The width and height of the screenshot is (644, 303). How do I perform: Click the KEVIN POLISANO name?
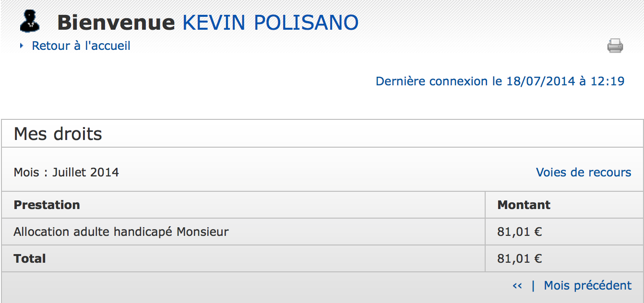pyautogui.click(x=271, y=23)
